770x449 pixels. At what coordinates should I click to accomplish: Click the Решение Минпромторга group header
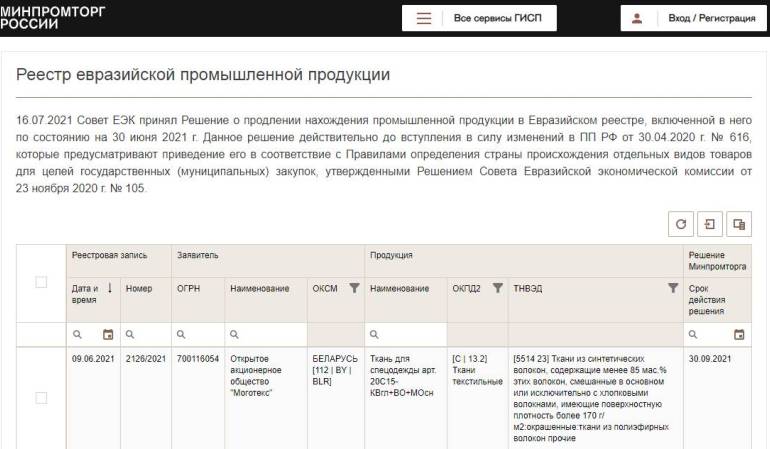click(x=717, y=261)
